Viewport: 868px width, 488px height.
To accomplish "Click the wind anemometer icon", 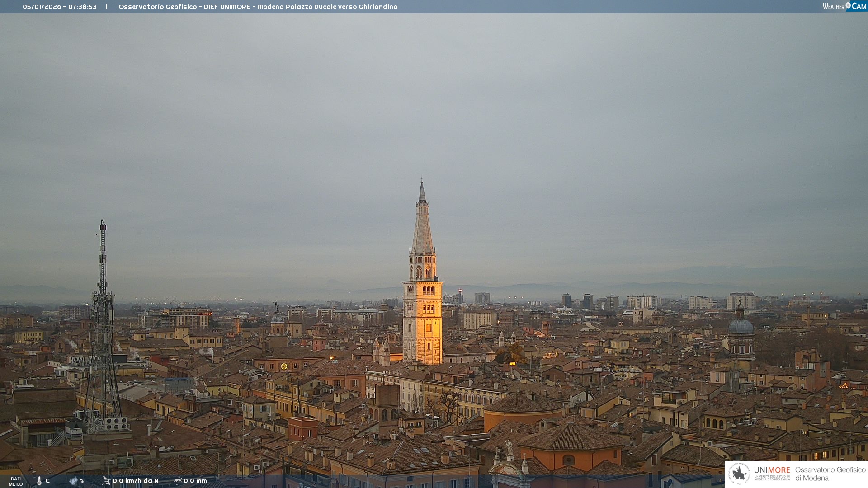I will click(106, 481).
